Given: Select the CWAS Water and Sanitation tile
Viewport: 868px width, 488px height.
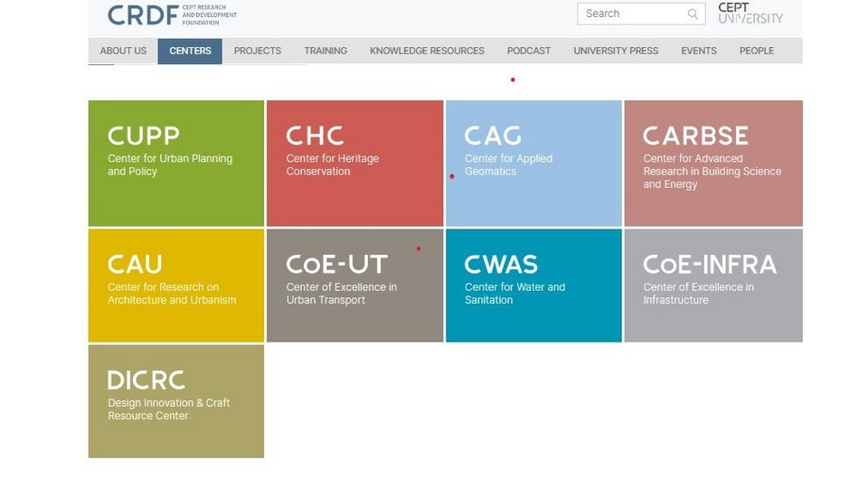Looking at the screenshot, I should [533, 285].
